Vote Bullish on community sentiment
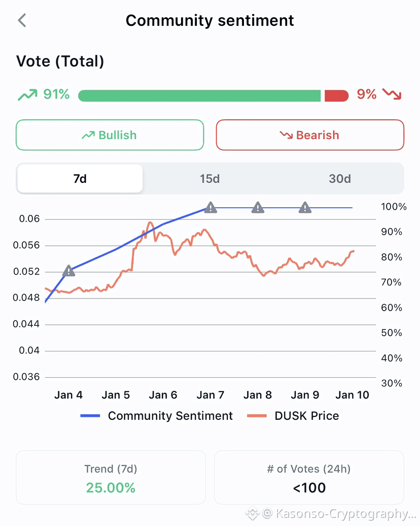 110,135
